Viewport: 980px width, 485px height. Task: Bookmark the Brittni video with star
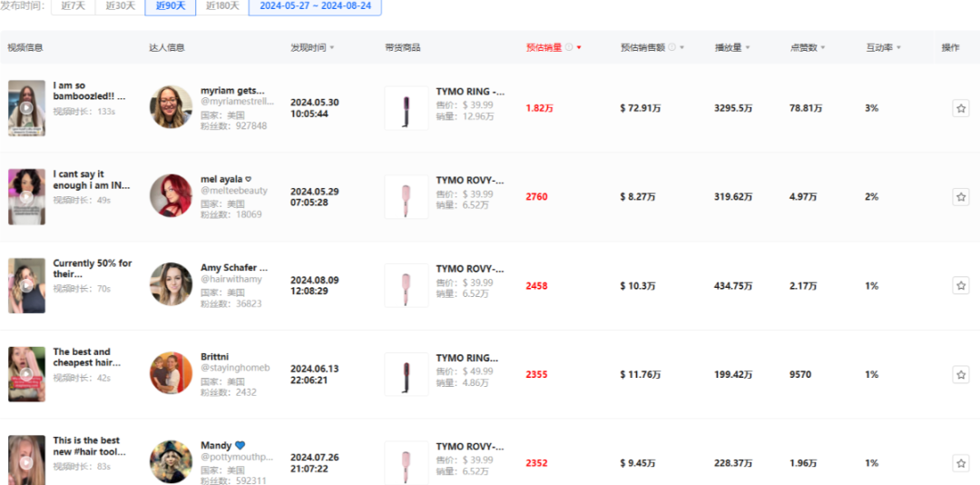(x=961, y=374)
